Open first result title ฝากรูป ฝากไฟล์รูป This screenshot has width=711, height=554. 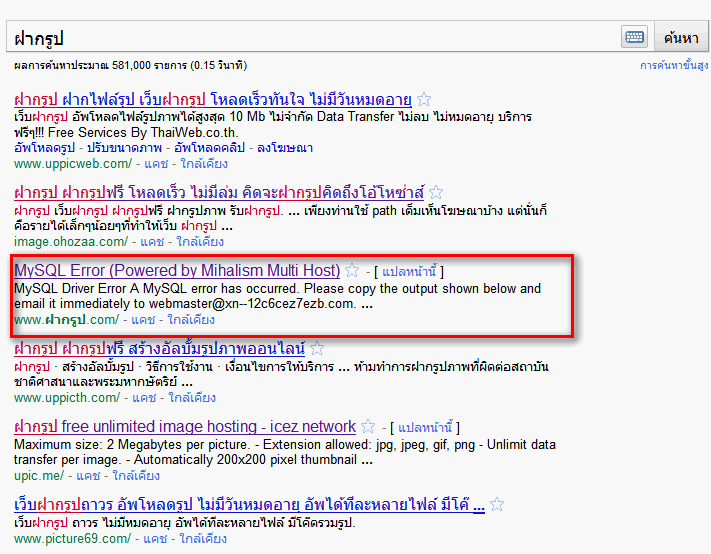(213, 99)
